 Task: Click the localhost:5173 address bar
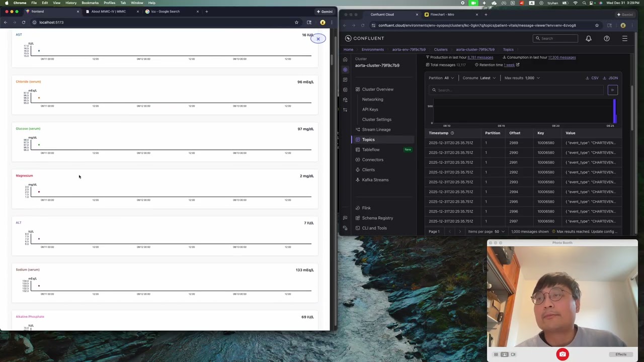click(161, 22)
